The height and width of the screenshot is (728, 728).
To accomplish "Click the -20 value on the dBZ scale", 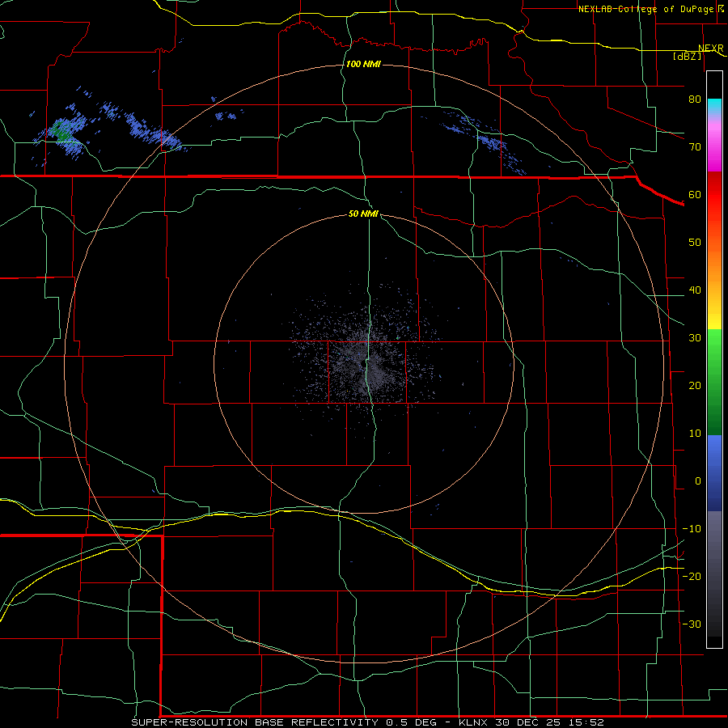I will pyautogui.click(x=692, y=576).
